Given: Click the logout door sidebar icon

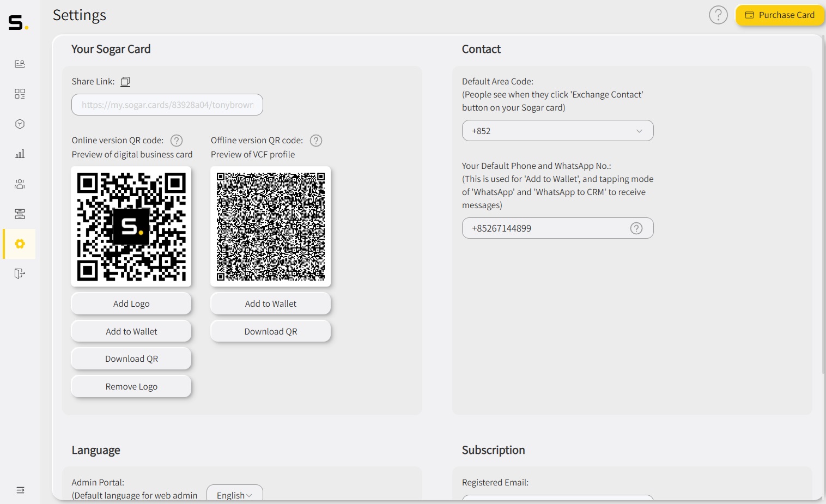Looking at the screenshot, I should point(20,273).
